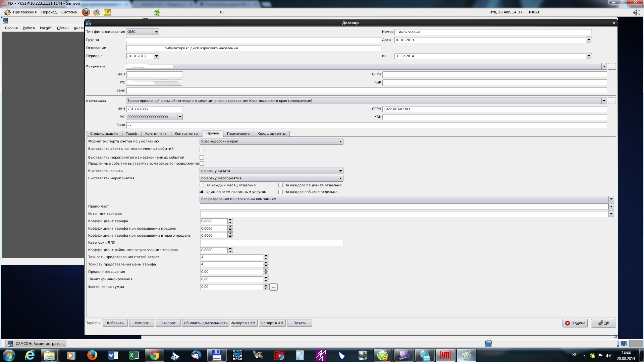This screenshot has width=644, height=362.
Task: Open Google Chrome from the taskbar
Action: click(x=155, y=355)
